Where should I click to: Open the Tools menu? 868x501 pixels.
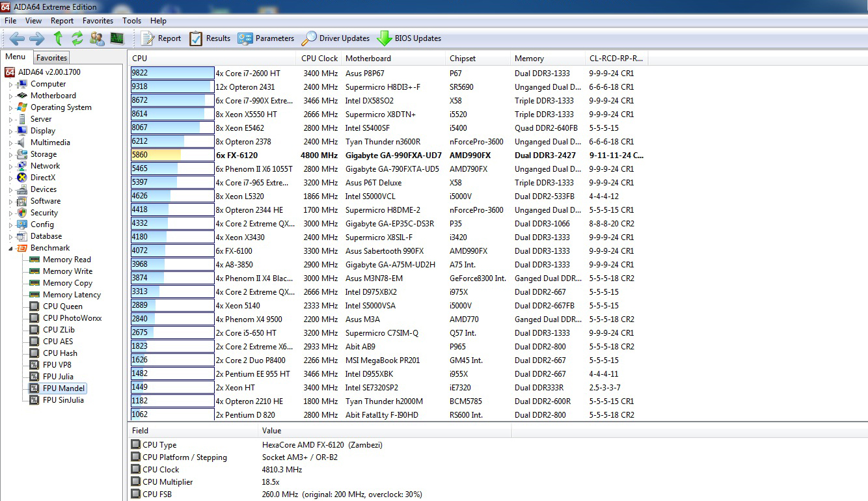[x=131, y=21]
